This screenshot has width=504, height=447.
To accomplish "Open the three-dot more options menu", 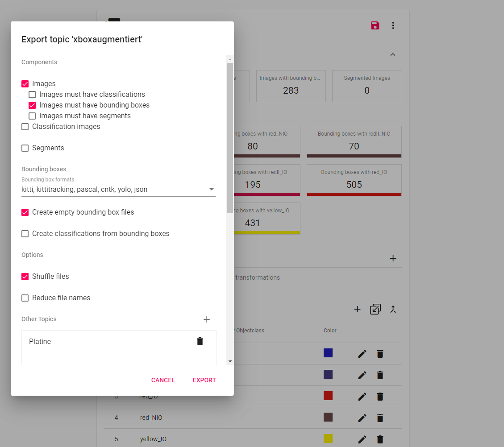I will pyautogui.click(x=393, y=25).
